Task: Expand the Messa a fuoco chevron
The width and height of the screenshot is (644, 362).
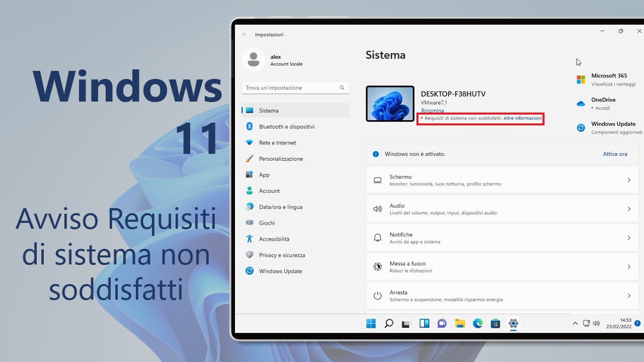Action: (629, 267)
